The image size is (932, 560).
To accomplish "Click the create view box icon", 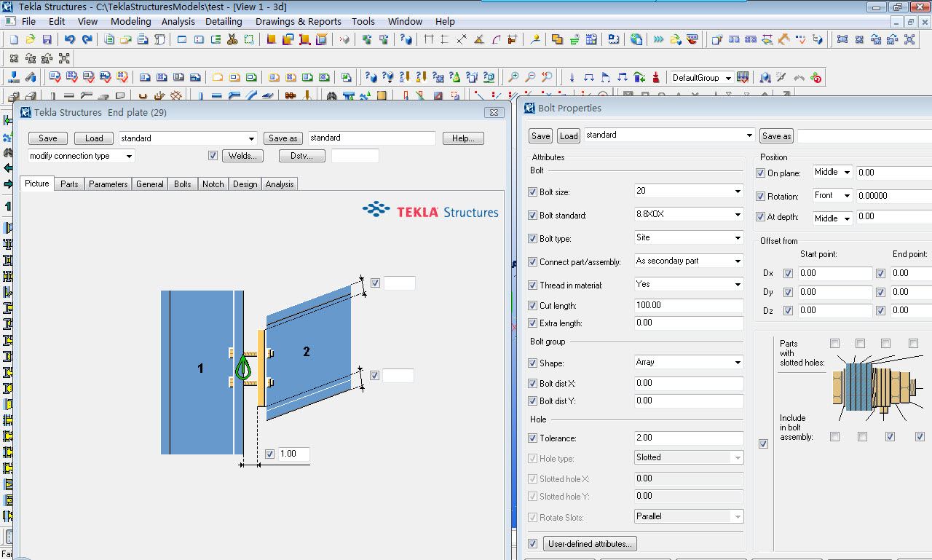I will tap(181, 39).
